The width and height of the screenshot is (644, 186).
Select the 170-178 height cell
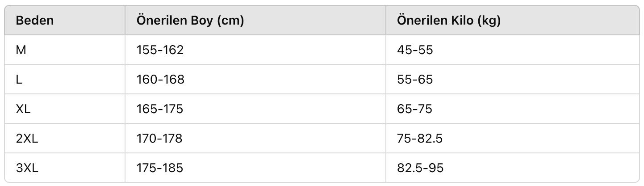(x=255, y=138)
